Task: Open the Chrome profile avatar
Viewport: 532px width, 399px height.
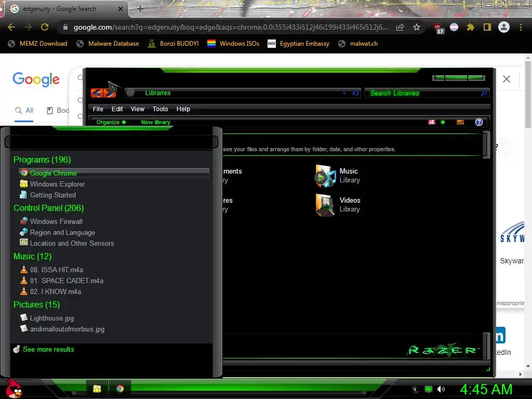Action: click(504, 27)
